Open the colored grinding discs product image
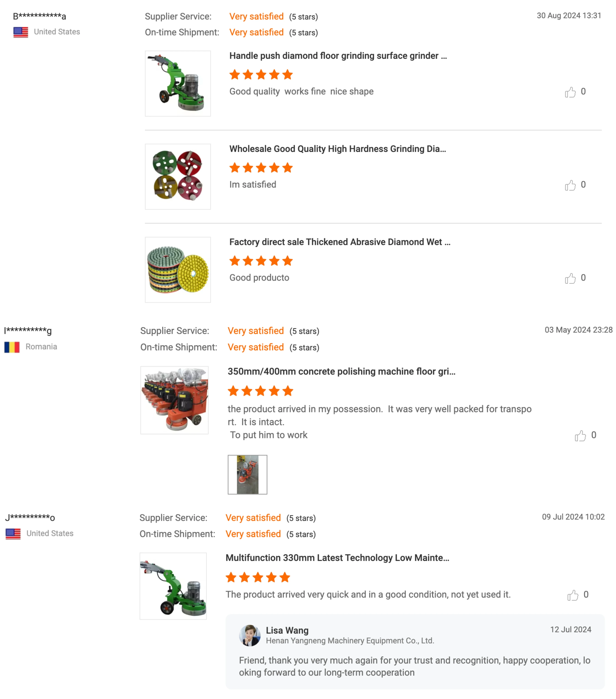The height and width of the screenshot is (699, 616). tap(178, 176)
